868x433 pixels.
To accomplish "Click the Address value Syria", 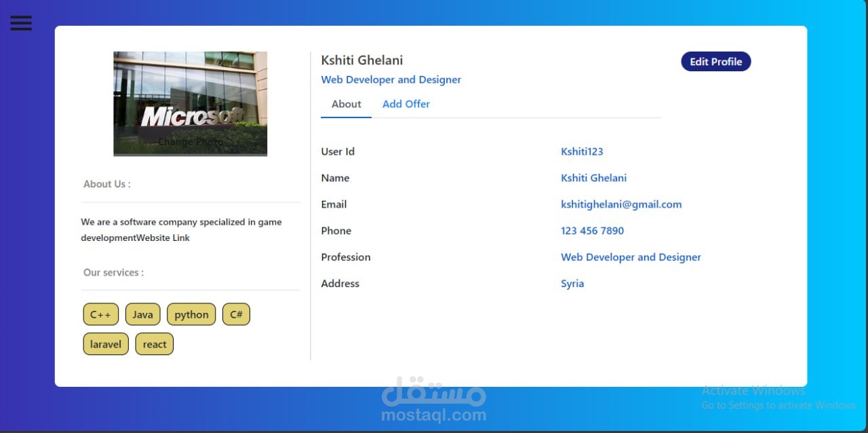I will pos(572,284).
